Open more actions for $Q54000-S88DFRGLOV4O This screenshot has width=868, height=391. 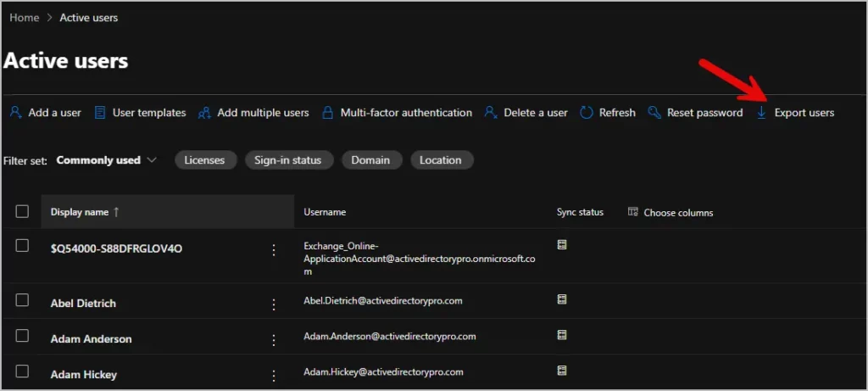274,249
